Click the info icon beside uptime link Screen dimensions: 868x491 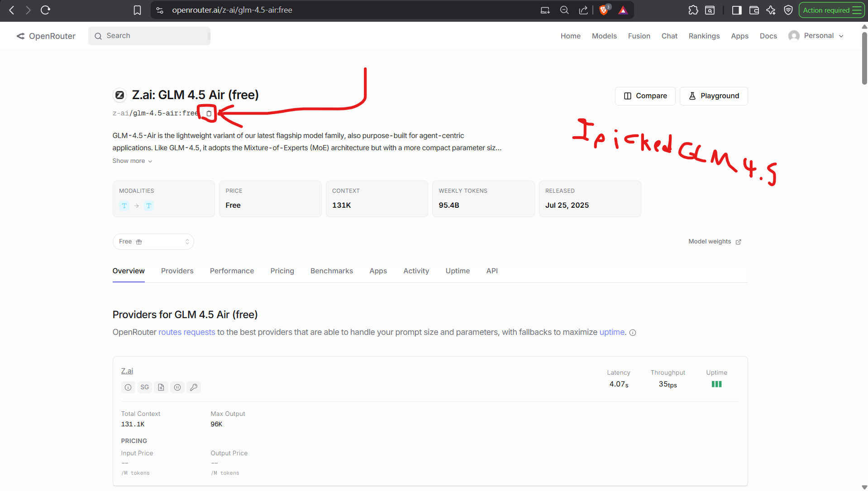pos(633,333)
